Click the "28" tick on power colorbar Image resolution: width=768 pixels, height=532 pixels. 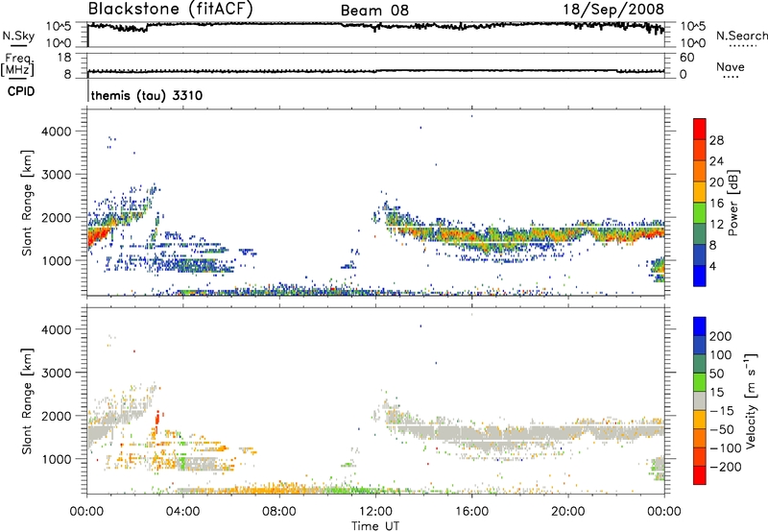(x=716, y=140)
